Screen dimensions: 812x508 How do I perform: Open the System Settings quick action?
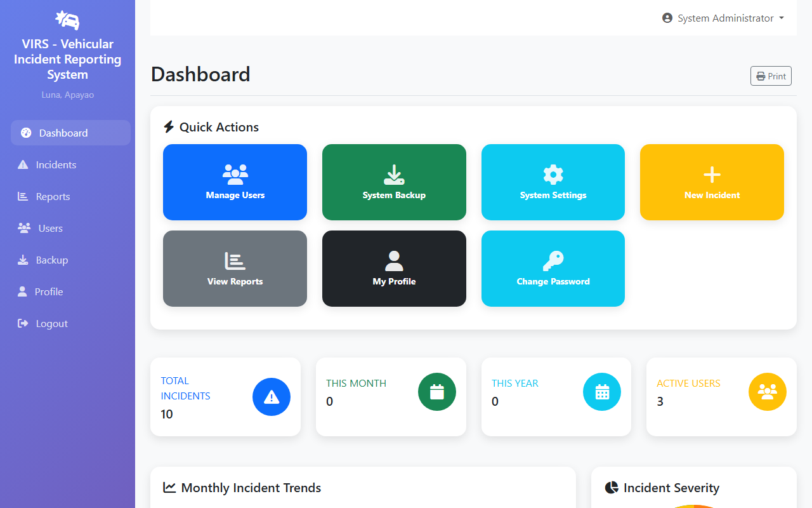click(x=553, y=182)
